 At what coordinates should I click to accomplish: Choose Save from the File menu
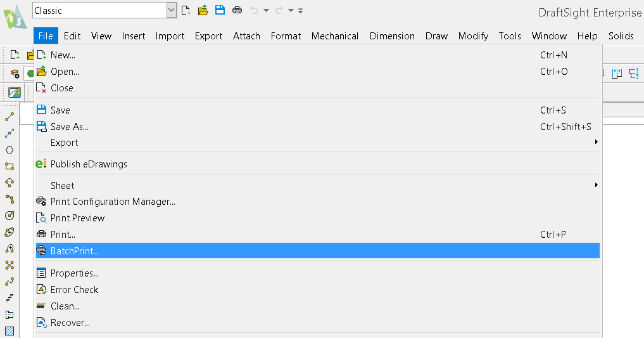(x=317, y=110)
